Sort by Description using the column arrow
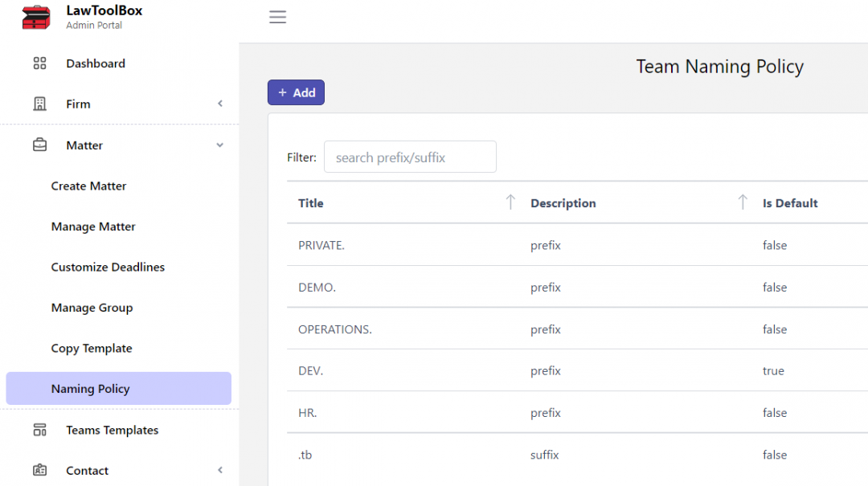868x486 pixels. tap(742, 202)
